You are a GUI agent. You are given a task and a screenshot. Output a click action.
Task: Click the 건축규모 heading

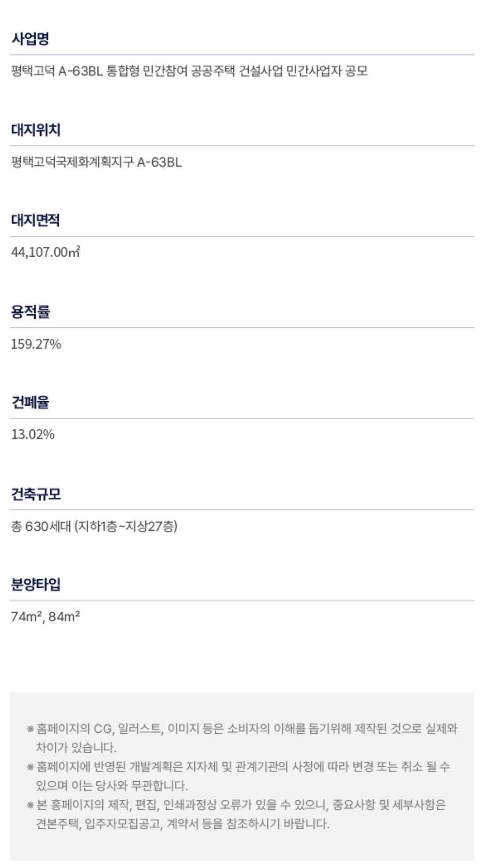click(x=36, y=494)
